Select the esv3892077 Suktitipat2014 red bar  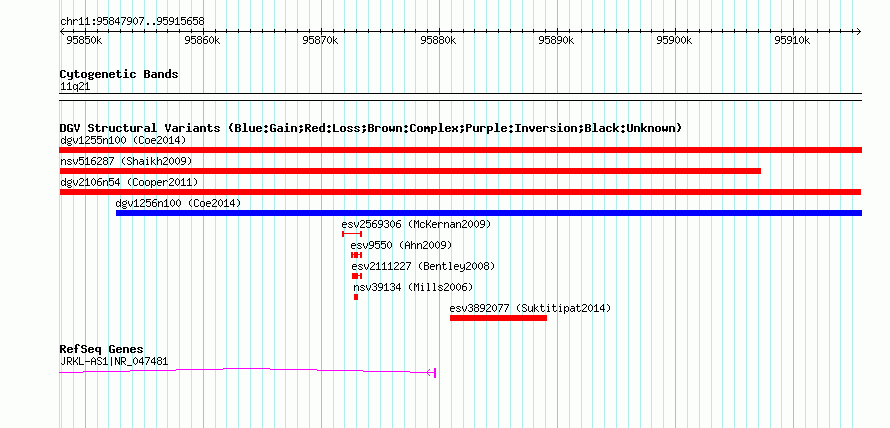tap(498, 318)
